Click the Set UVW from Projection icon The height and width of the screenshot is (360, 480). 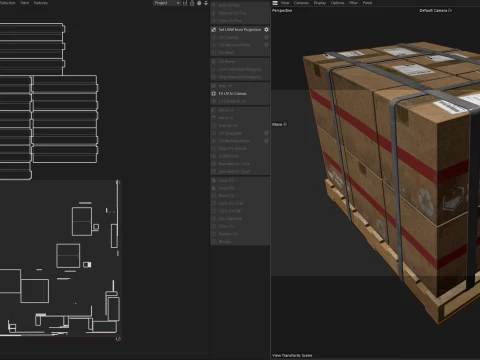click(x=214, y=30)
